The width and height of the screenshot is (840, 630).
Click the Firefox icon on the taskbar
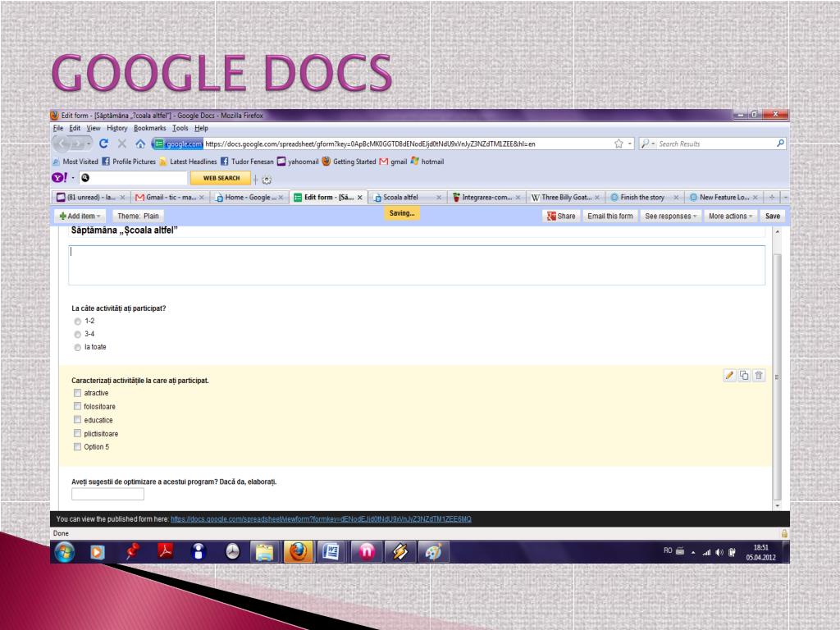pyautogui.click(x=298, y=552)
